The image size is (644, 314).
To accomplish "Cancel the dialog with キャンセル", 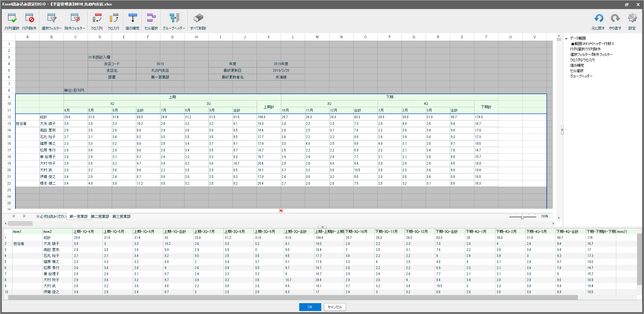I will click(x=334, y=307).
